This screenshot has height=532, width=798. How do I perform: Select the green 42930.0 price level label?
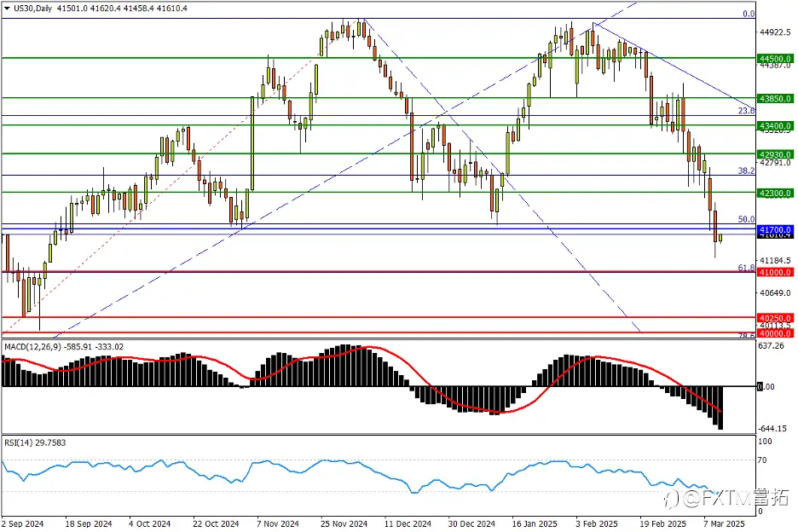point(775,154)
